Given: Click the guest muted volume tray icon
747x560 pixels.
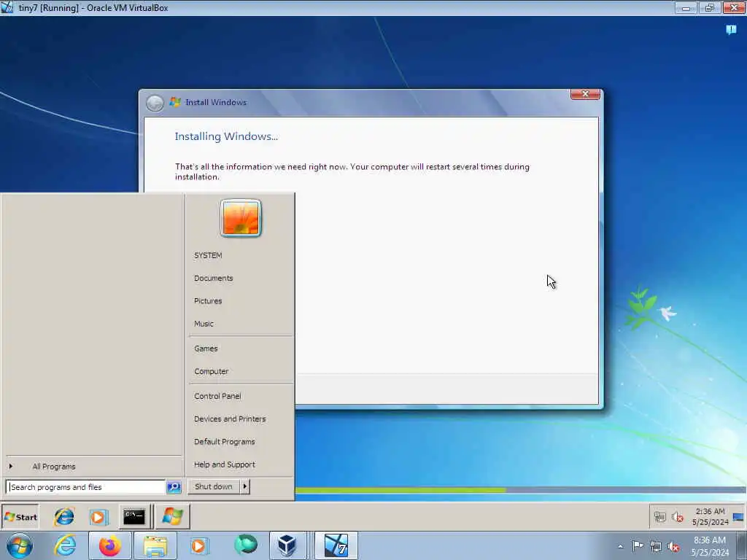Looking at the screenshot, I should pyautogui.click(x=678, y=517).
